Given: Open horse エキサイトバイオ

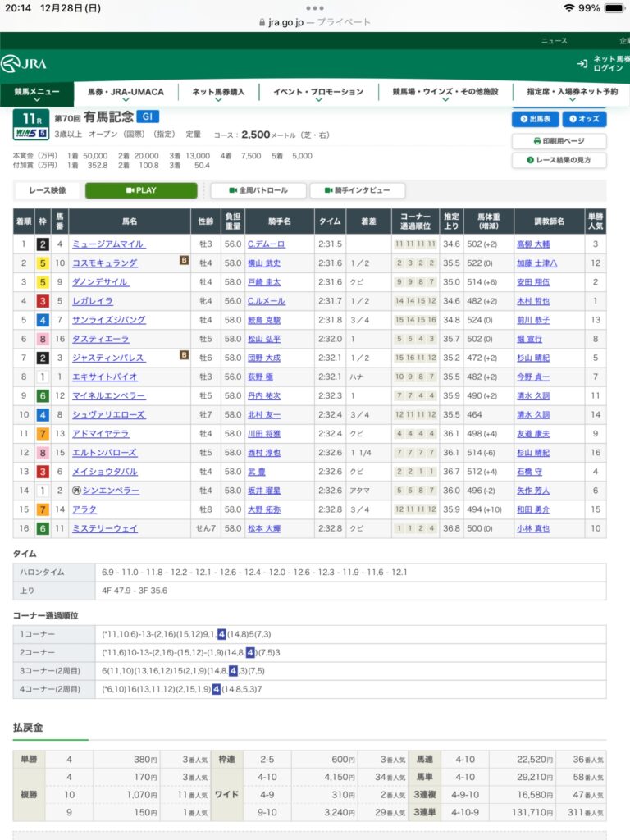Looking at the screenshot, I should pos(105,377).
